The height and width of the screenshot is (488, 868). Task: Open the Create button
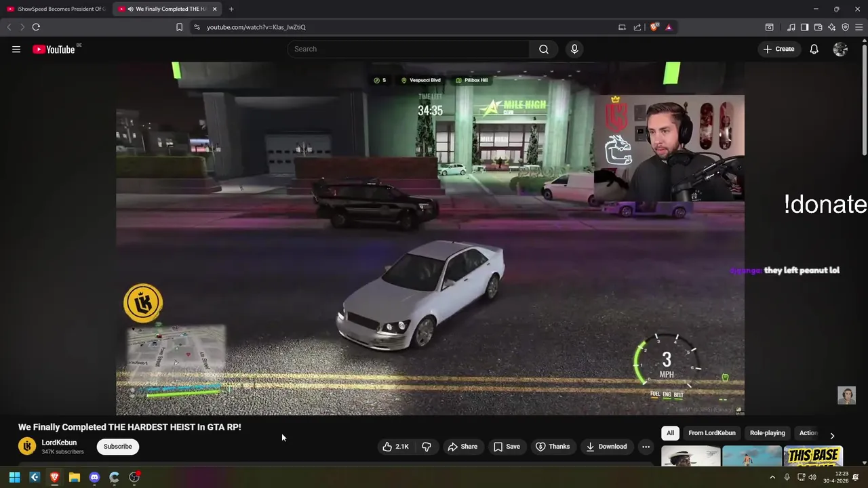[x=778, y=49]
